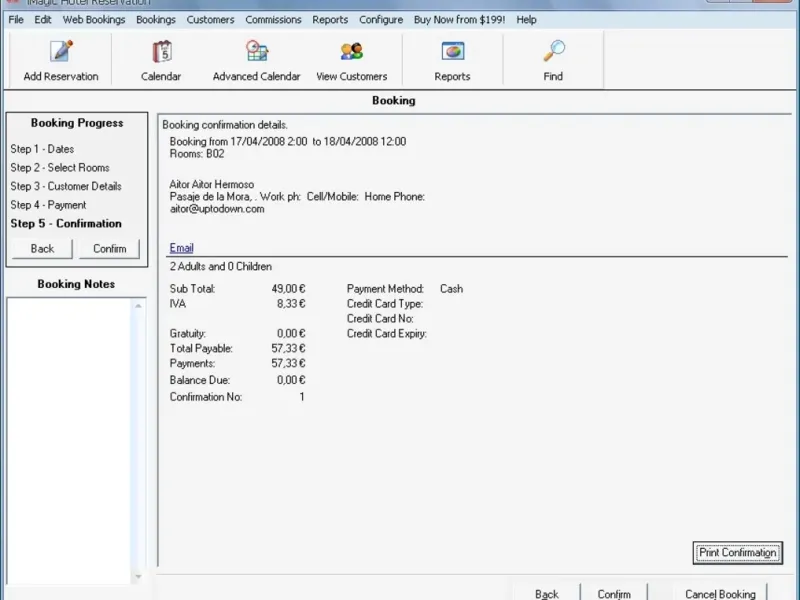Click Back in Booking Progress panel
Screen dimensions: 800x600
click(x=42, y=248)
